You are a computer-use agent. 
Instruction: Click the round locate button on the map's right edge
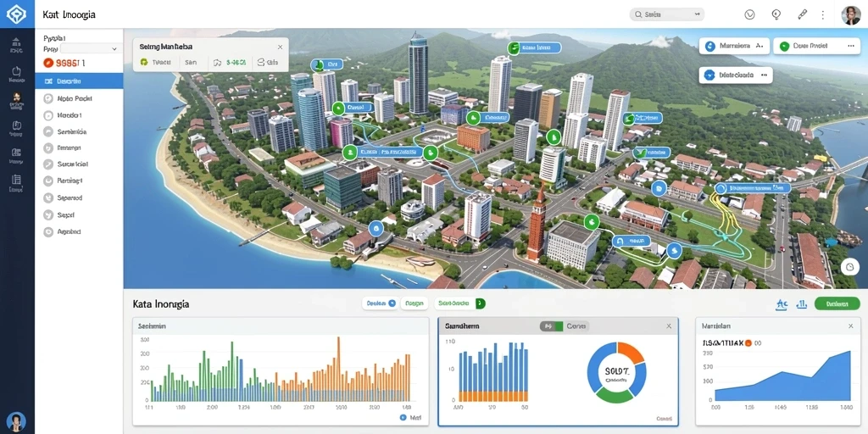[849, 267]
